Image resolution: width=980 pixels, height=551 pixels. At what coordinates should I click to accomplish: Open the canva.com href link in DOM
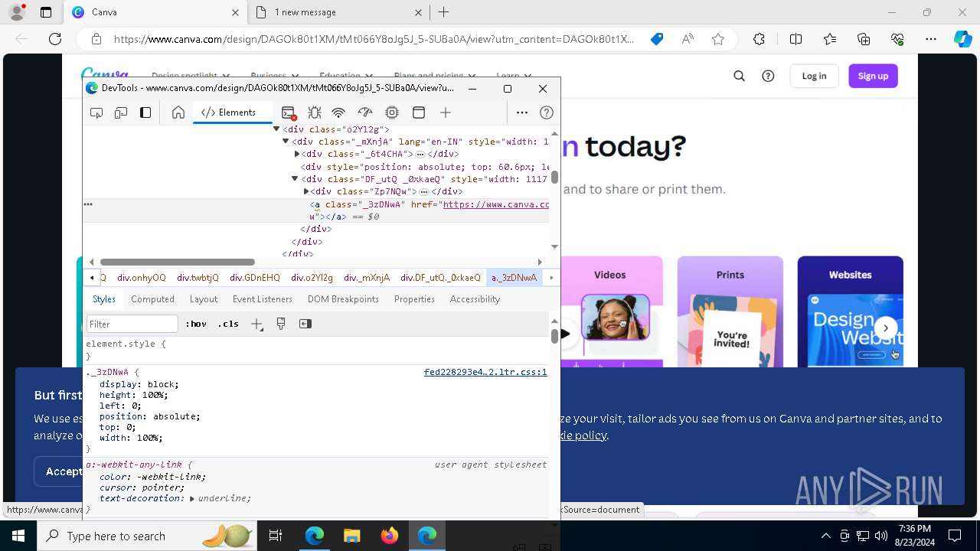point(495,204)
